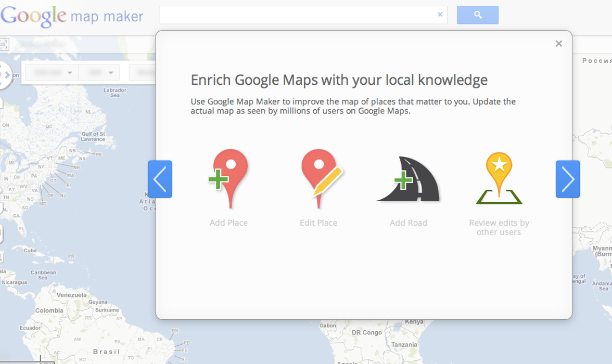
Task: Click the Review edits by other users label
Action: pos(499,227)
